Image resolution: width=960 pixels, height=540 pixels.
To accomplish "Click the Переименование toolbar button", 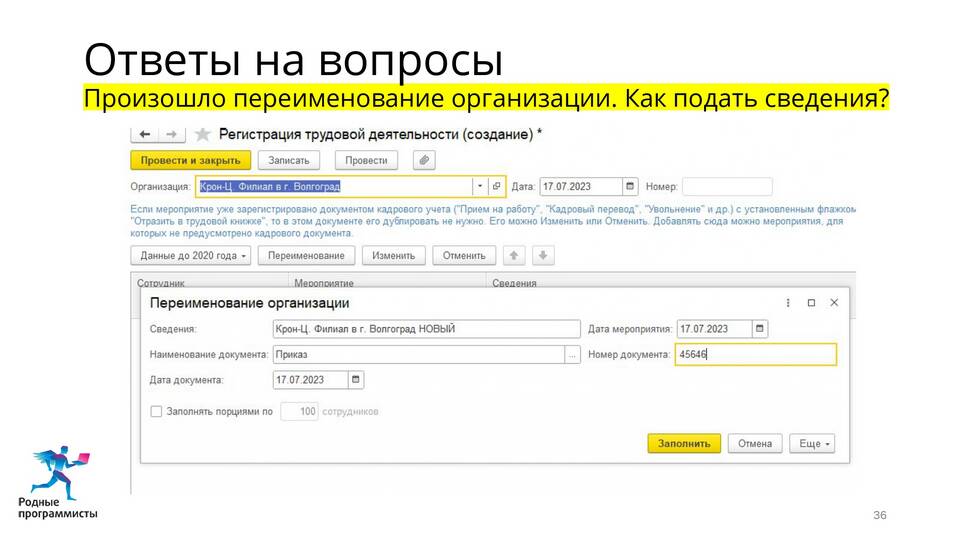I will coord(306,255).
